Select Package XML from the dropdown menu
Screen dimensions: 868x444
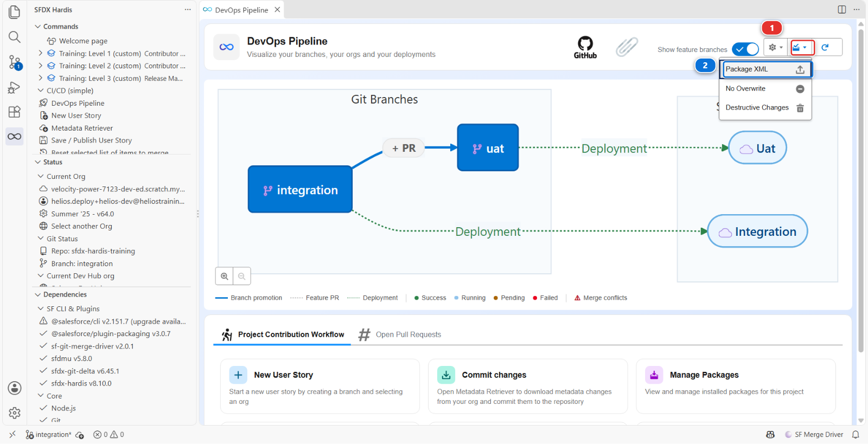(x=765, y=69)
